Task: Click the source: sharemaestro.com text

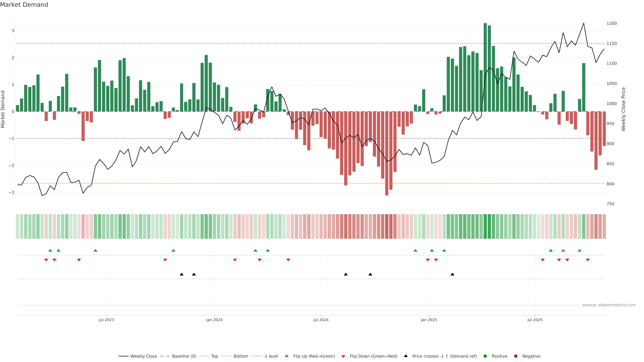Action: pyautogui.click(x=609, y=305)
